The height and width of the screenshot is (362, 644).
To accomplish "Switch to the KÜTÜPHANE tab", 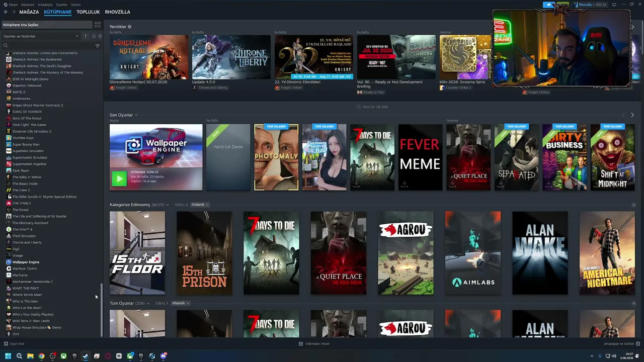I will tap(58, 12).
